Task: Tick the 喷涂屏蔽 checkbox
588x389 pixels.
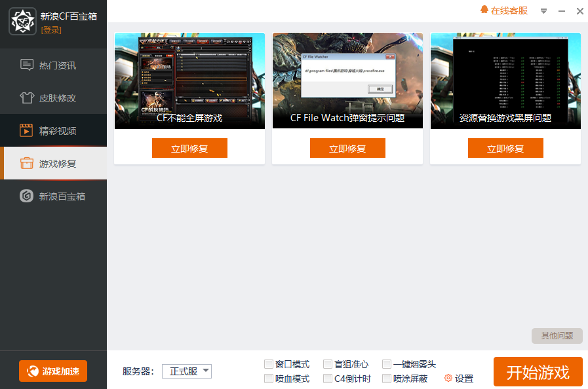Action: (x=387, y=379)
